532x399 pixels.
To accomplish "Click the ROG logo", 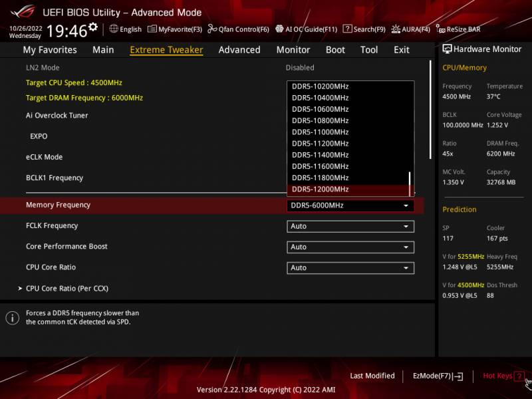I will (23, 12).
